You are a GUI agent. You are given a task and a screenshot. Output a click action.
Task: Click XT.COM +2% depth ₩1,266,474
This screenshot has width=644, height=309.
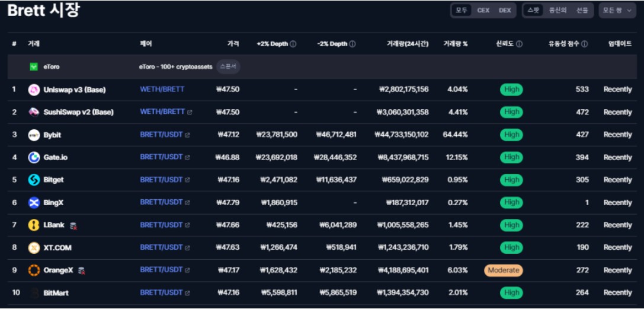[x=279, y=248]
